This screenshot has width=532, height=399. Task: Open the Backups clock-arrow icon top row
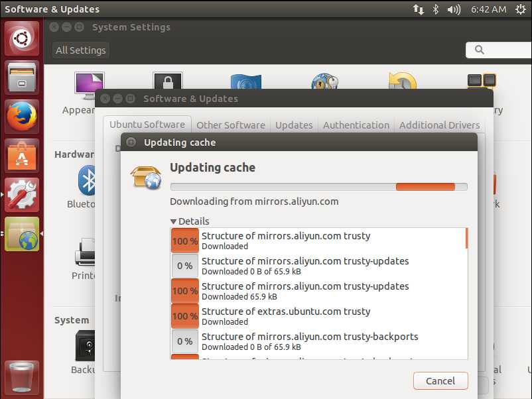(x=403, y=81)
